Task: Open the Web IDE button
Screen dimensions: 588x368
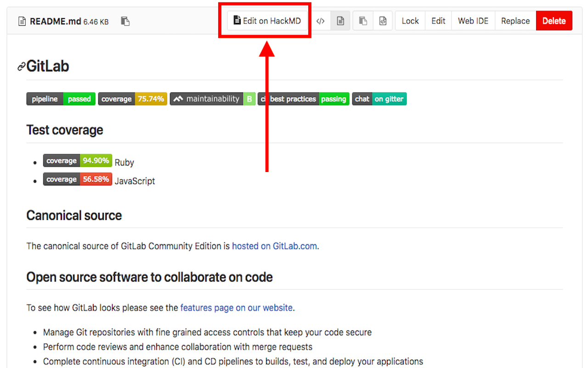Action: (x=473, y=21)
